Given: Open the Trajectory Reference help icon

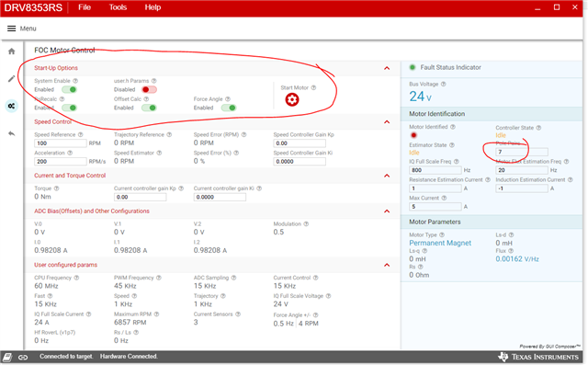Looking at the screenshot, I should pyautogui.click(x=169, y=134).
